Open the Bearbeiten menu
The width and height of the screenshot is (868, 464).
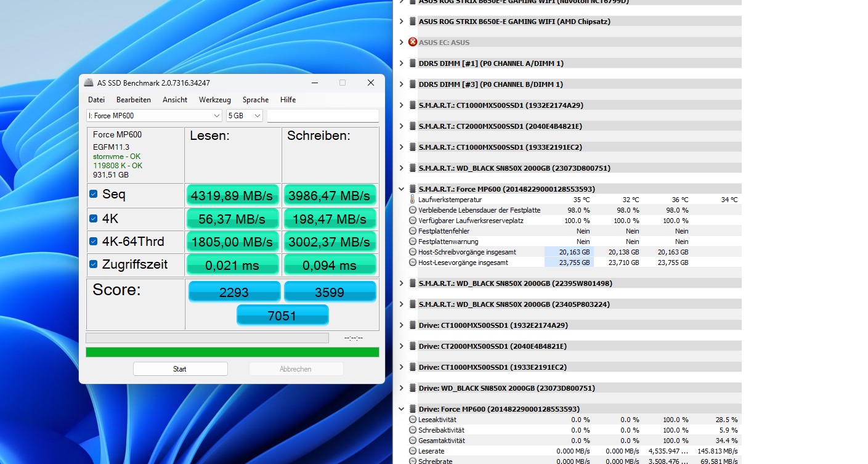tap(134, 100)
